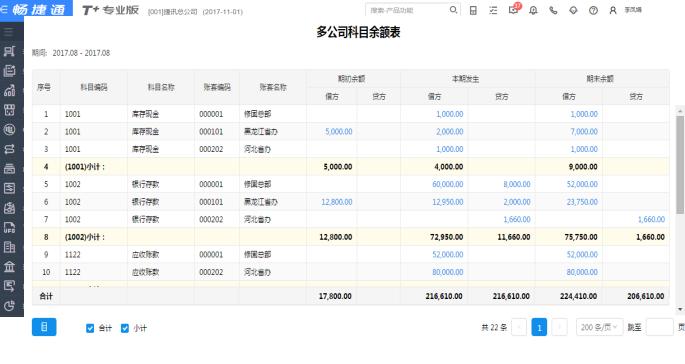
Task: Click the table vertical scrollbar thumb
Action: tap(680, 164)
